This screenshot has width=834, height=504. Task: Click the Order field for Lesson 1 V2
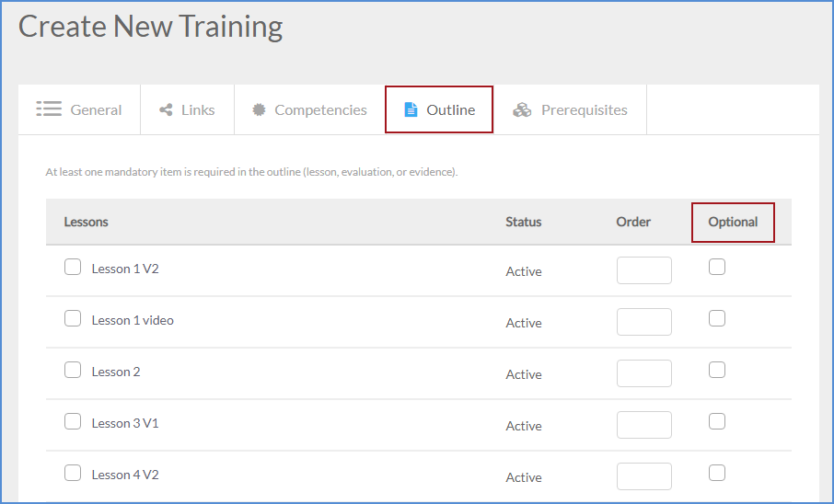coord(643,270)
